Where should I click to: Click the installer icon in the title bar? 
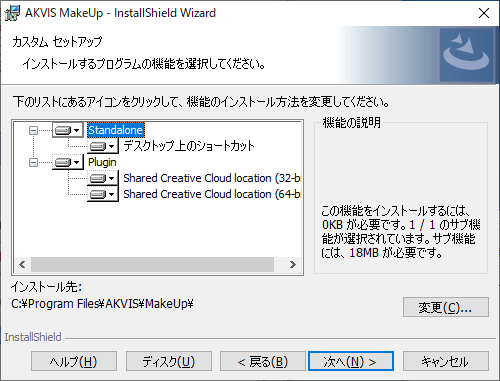pyautogui.click(x=13, y=13)
